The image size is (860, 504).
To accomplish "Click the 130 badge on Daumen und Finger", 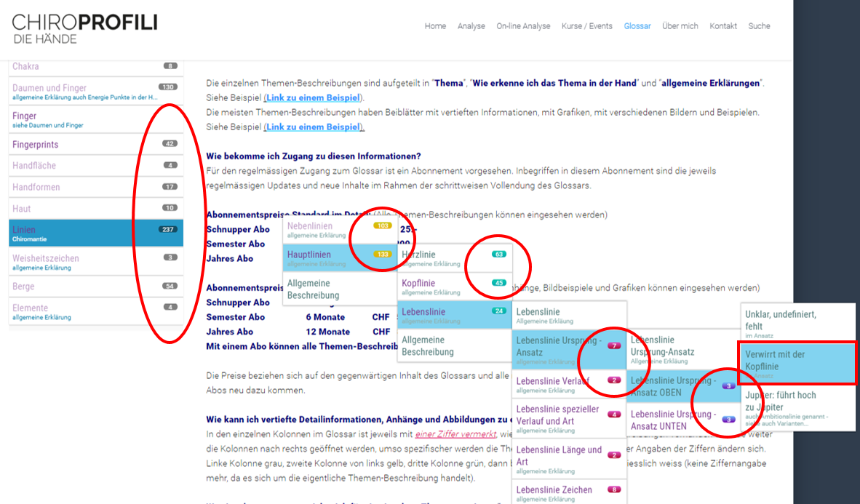I will click(167, 87).
